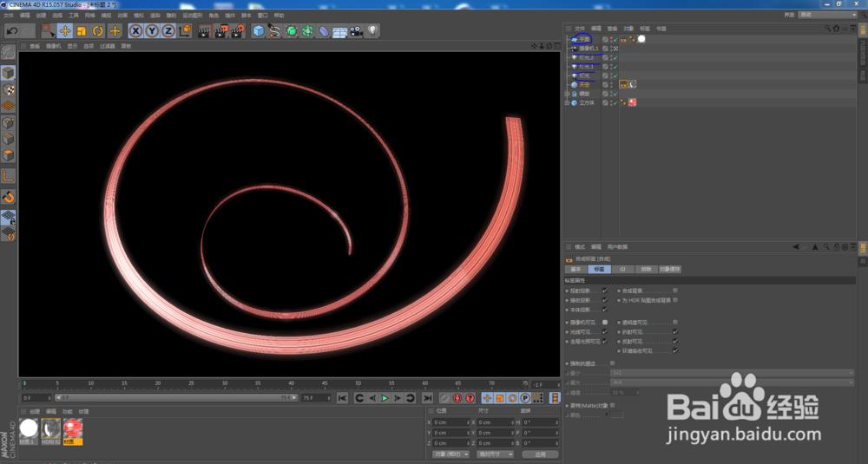868x464 pixels.
Task: Switch to the GI tab
Action: click(x=622, y=270)
